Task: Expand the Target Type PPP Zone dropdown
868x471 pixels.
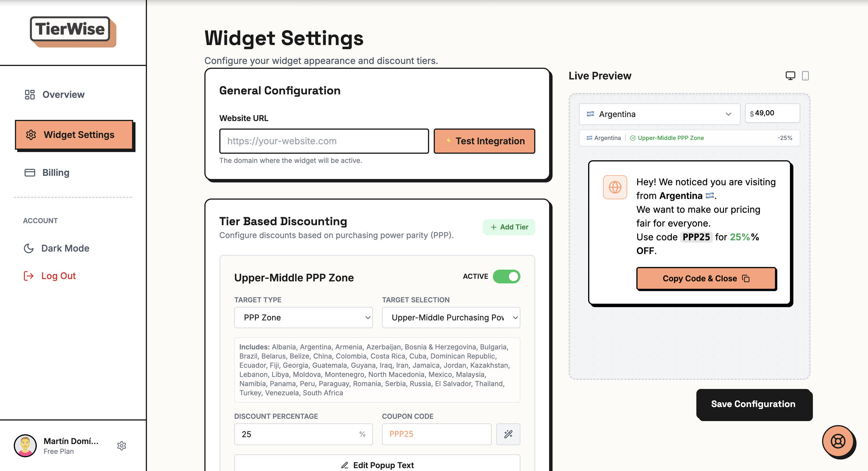Action: pyautogui.click(x=303, y=317)
